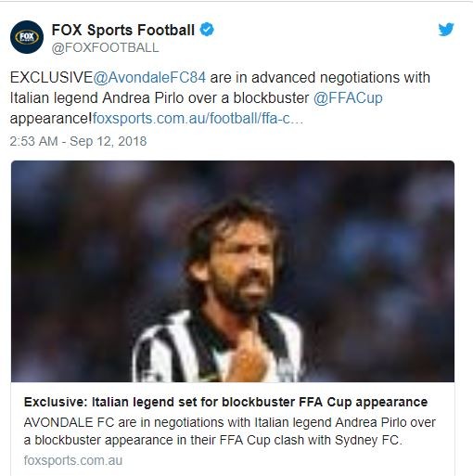Open the FOX Sports Football profile name
Image resolution: width=473 pixels, height=476 pixels.
(x=123, y=30)
